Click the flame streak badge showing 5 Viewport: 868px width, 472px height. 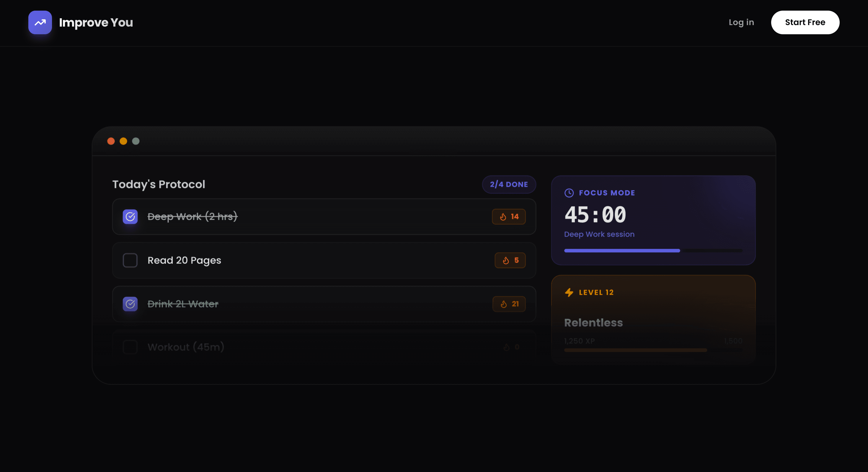(x=510, y=260)
